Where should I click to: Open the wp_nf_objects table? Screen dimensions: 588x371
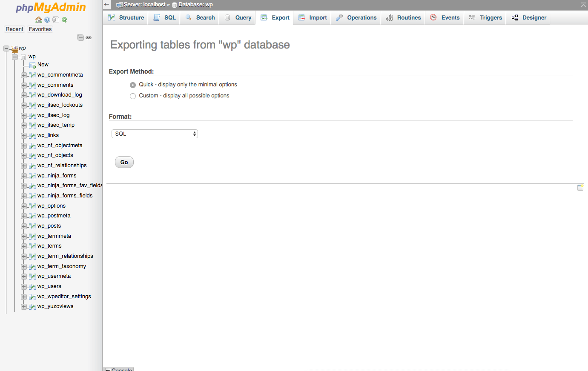55,155
